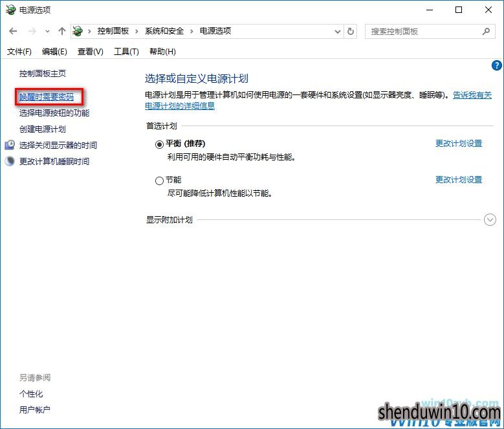Select the 节能 radio button

click(159, 181)
